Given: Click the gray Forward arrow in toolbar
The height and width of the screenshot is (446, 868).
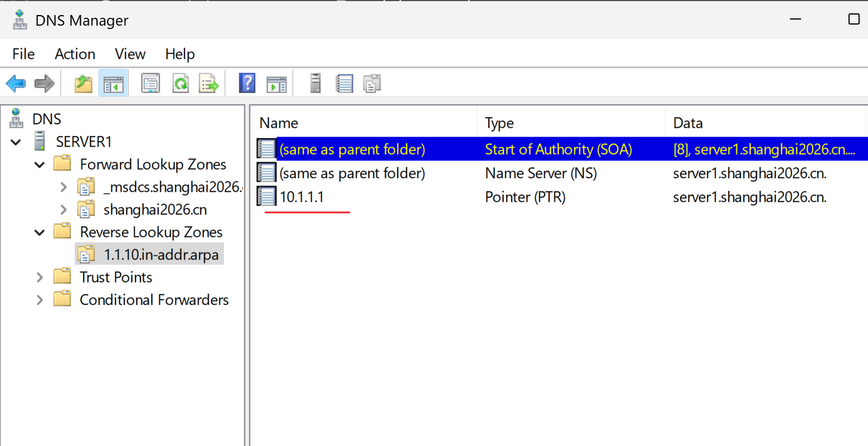Looking at the screenshot, I should pos(45,84).
